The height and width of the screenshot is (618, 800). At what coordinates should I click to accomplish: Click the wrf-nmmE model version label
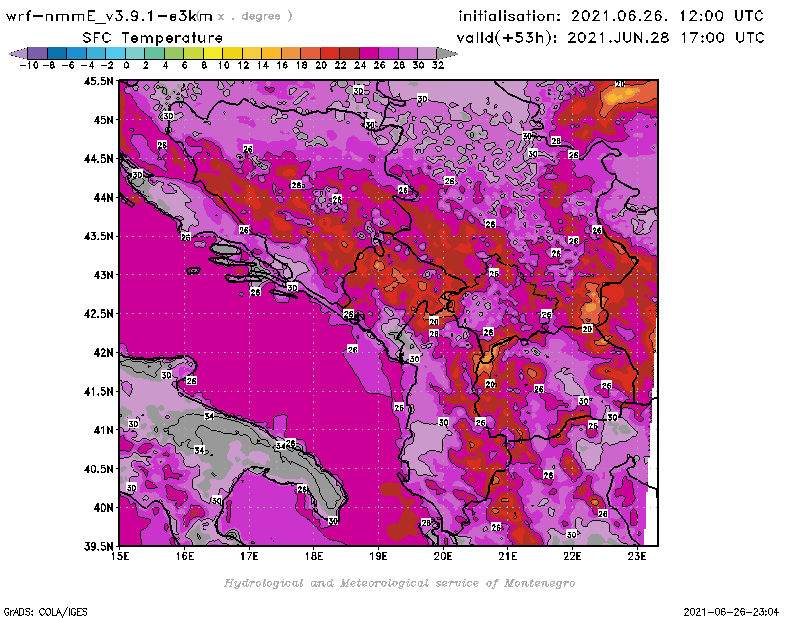pos(109,16)
